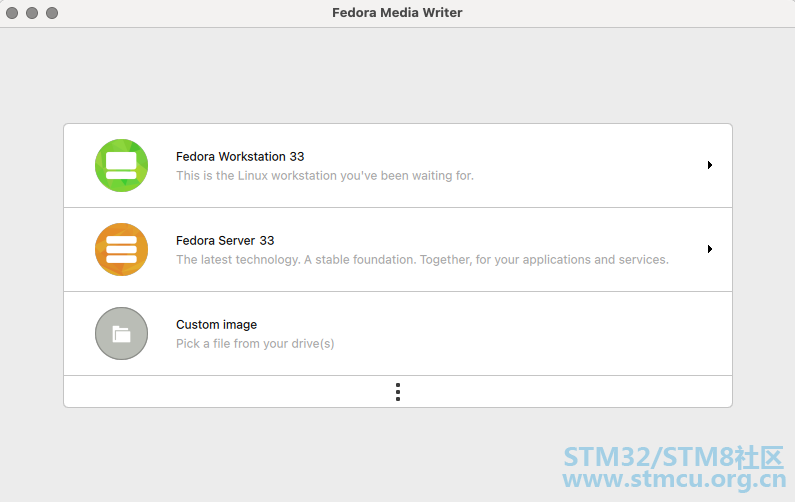Show more releases via three-dot icon
This screenshot has height=502, width=795.
click(x=398, y=392)
